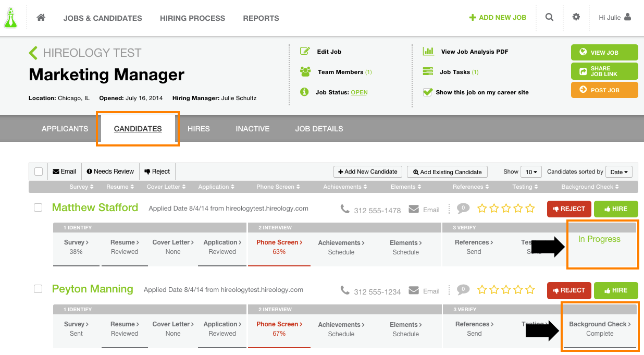The image size is (644, 355).
Task: Sort candidates by the Survey column
Action: click(81, 187)
